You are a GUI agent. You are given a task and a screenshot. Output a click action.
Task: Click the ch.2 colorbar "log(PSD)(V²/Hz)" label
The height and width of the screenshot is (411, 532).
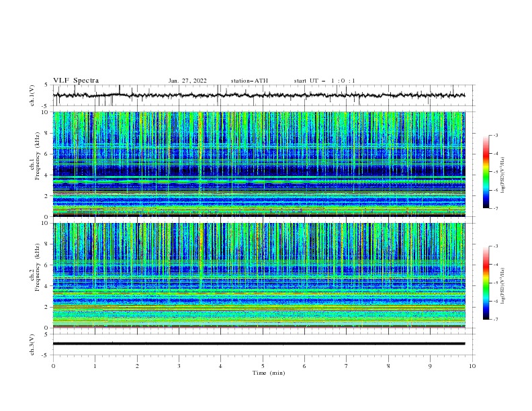502,286
